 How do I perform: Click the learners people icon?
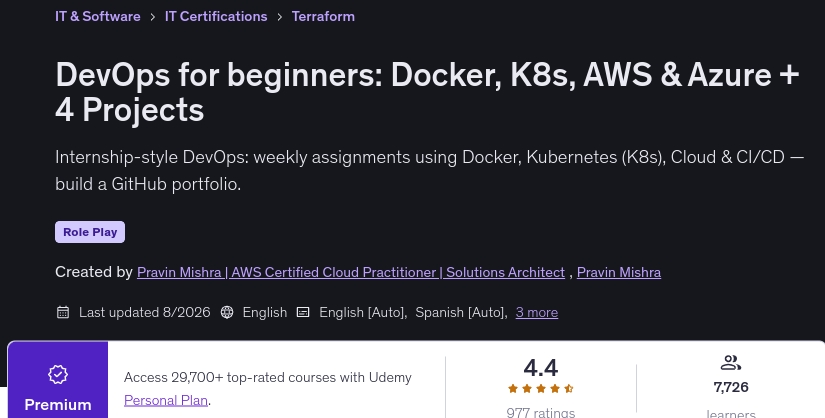click(730, 363)
